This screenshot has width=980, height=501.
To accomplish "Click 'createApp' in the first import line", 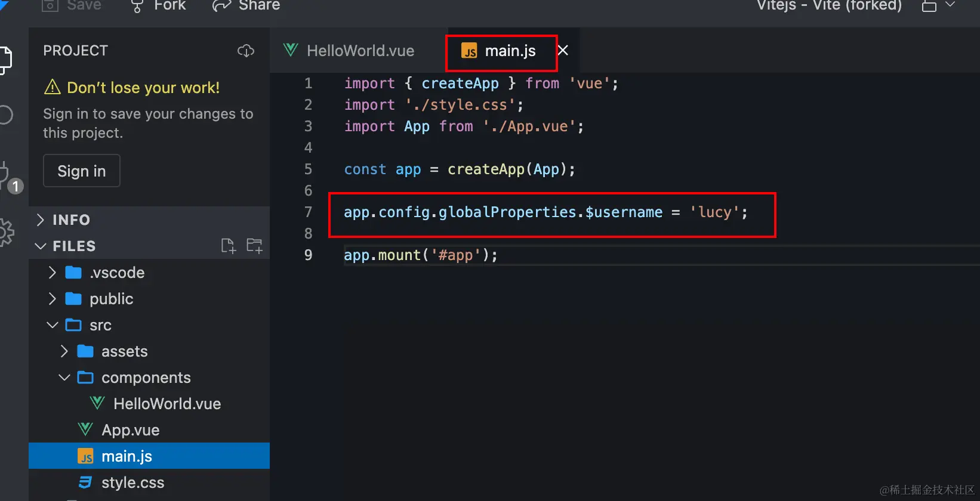I will (460, 83).
